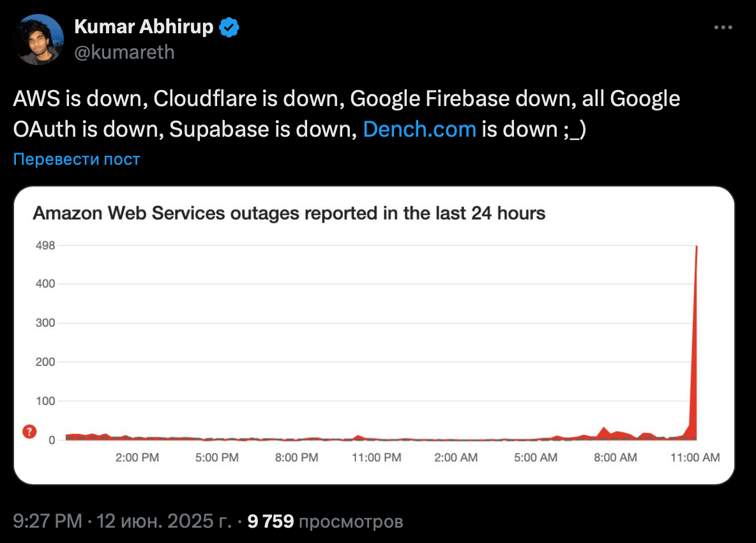The width and height of the screenshot is (756, 543).
Task: Click the 11:00 PM axis label
Action: click(377, 457)
